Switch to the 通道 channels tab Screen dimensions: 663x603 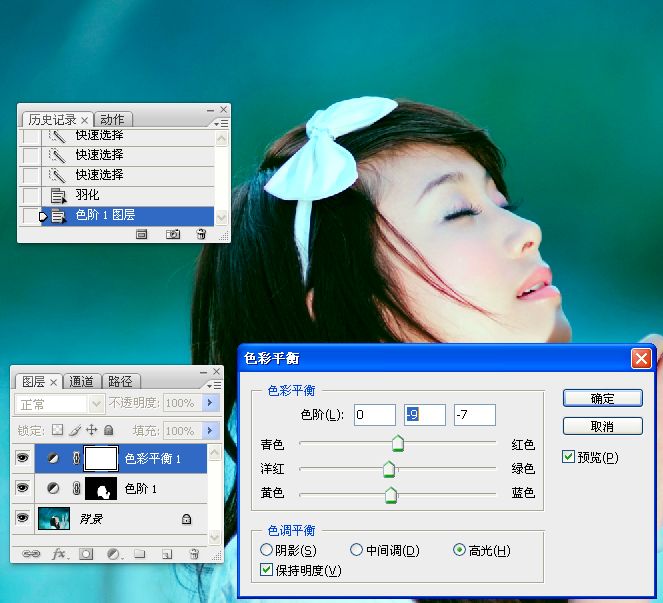(x=82, y=381)
